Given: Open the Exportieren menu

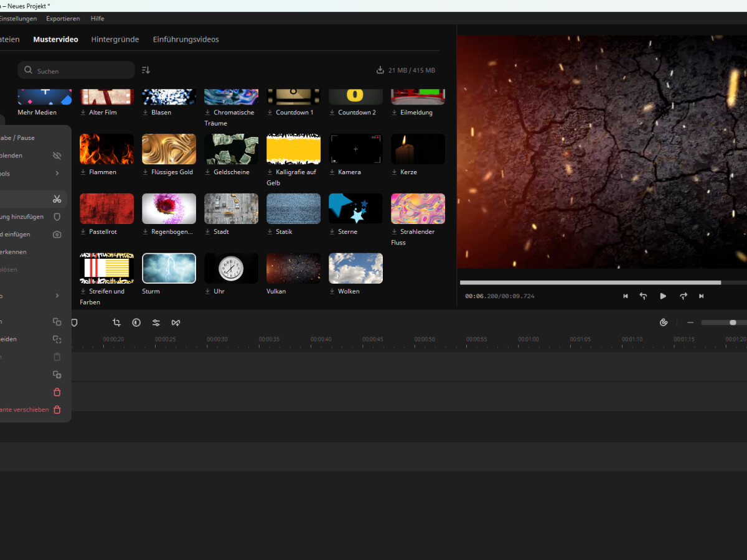Looking at the screenshot, I should pos(63,19).
